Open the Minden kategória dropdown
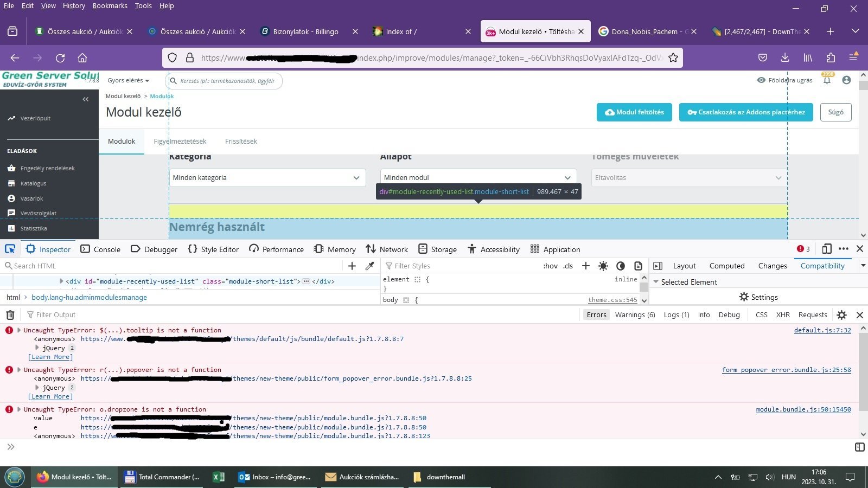The image size is (868, 488). point(267,177)
